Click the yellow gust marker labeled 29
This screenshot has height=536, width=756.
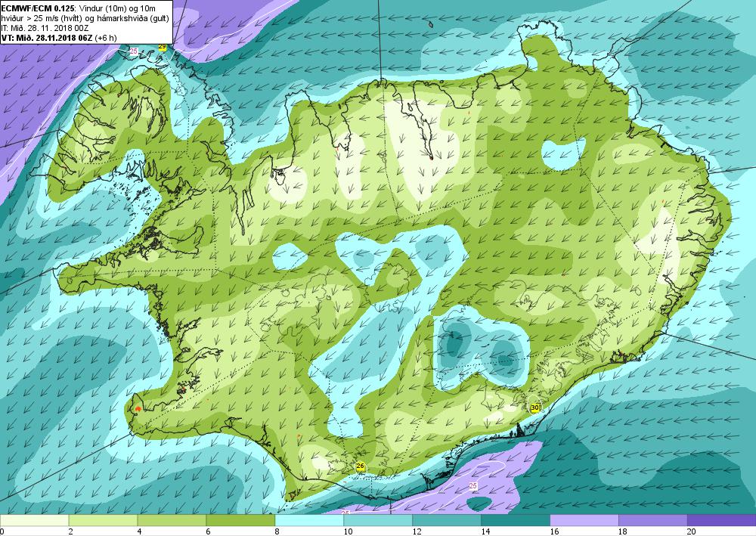point(163,47)
